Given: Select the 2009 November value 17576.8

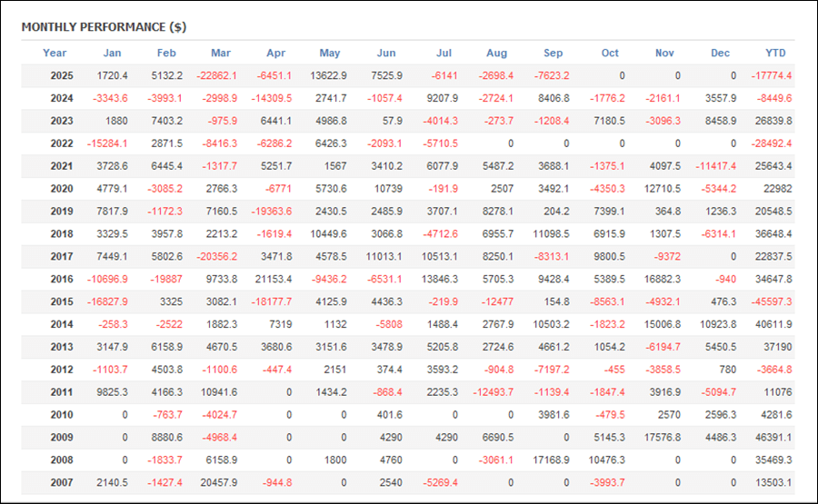Looking at the screenshot, I should (659, 439).
